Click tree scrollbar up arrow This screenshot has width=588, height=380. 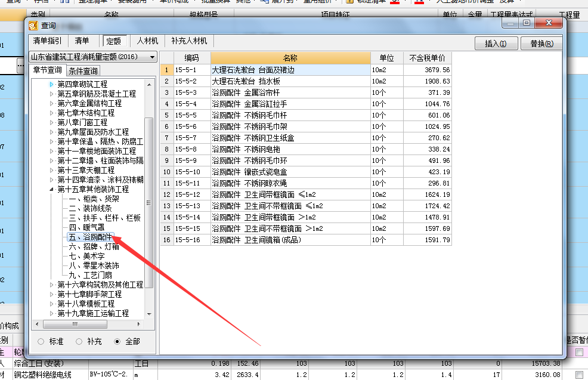click(149, 85)
